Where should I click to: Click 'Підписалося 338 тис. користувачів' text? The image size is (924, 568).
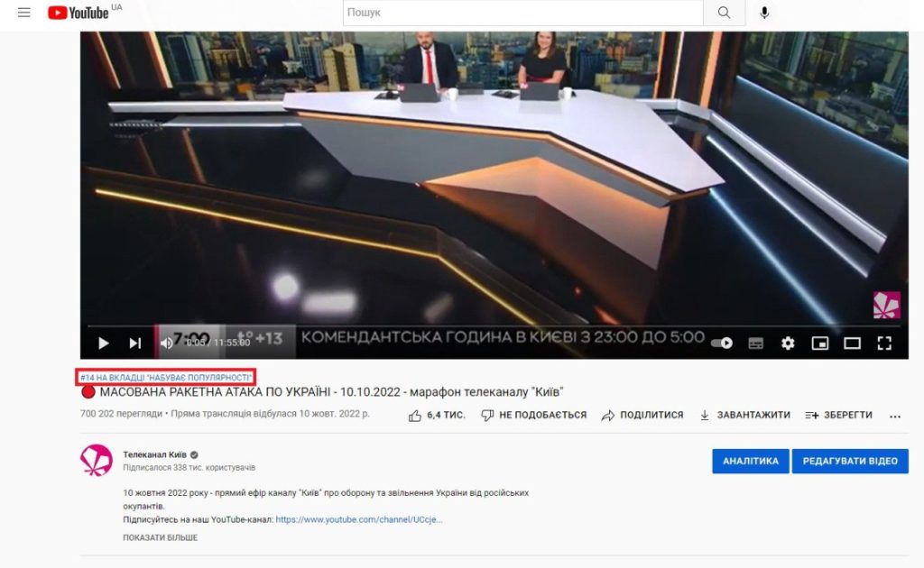(189, 467)
